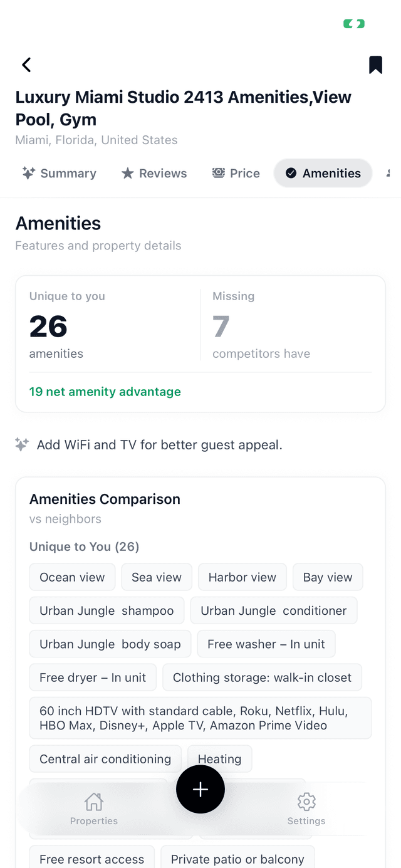Open Properties from the bottom navigation

click(93, 808)
